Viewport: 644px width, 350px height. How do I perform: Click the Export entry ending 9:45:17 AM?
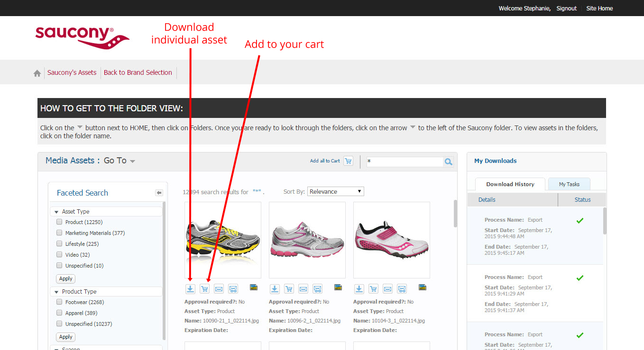[x=535, y=236]
